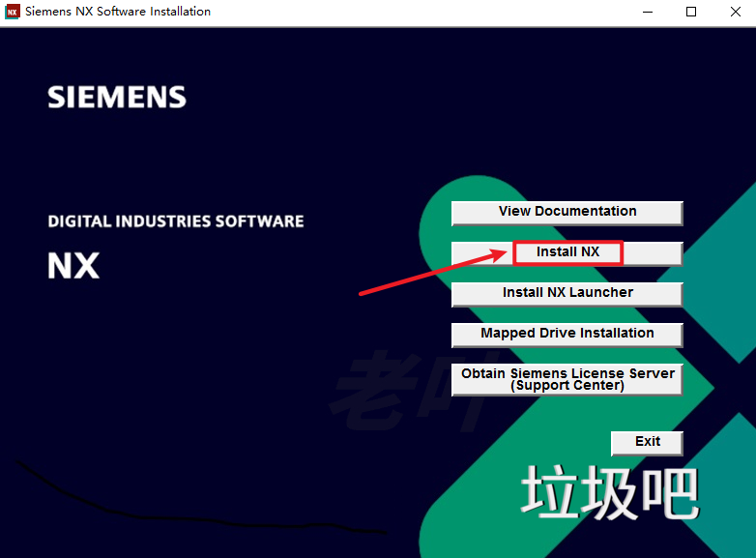Click the Digital Industries Software heading
756x558 pixels.
(176, 221)
